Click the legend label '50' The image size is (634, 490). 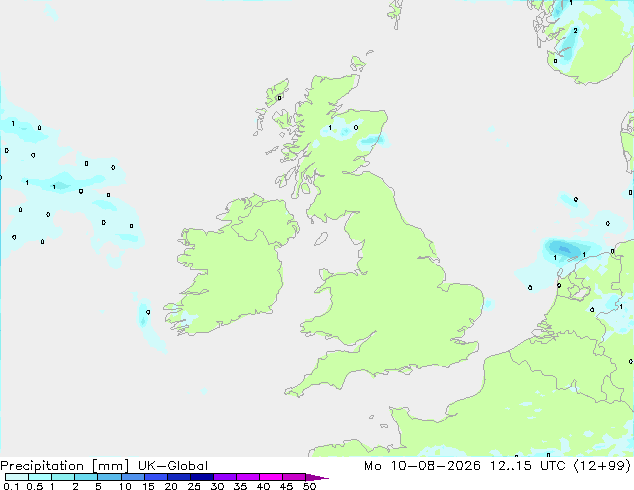[310, 486]
